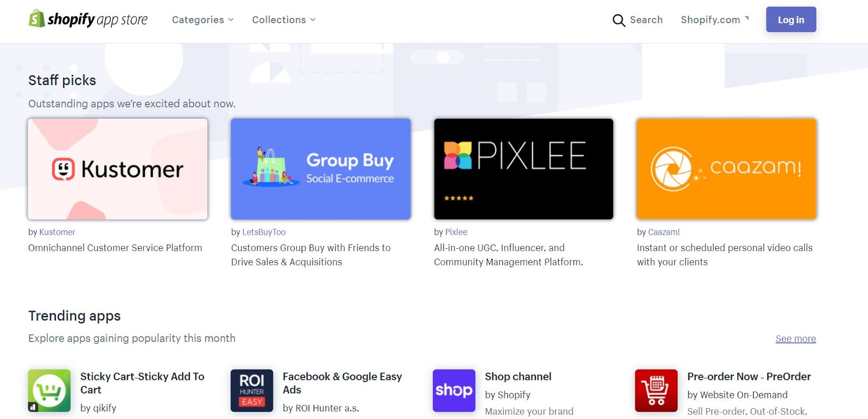Open the Kustomer staff pick card
The image size is (868, 419).
tap(118, 169)
